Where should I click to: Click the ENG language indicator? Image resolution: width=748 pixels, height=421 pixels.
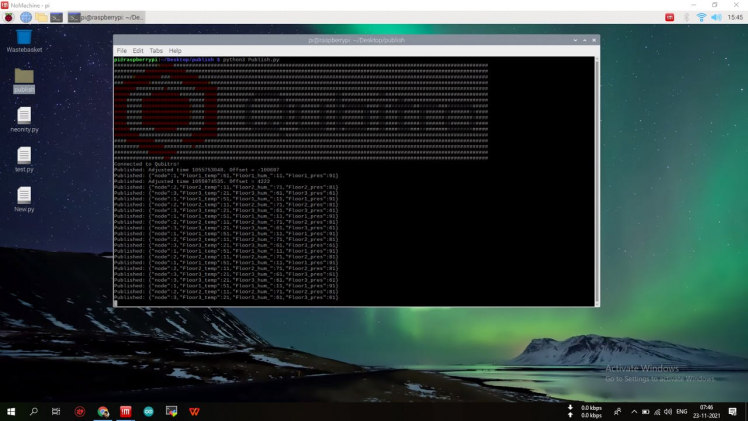(x=682, y=411)
